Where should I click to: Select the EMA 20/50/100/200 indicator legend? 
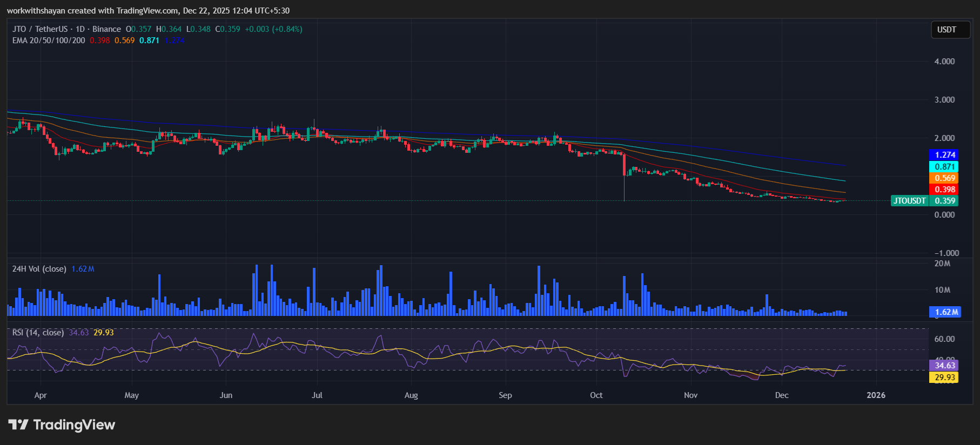pos(49,41)
